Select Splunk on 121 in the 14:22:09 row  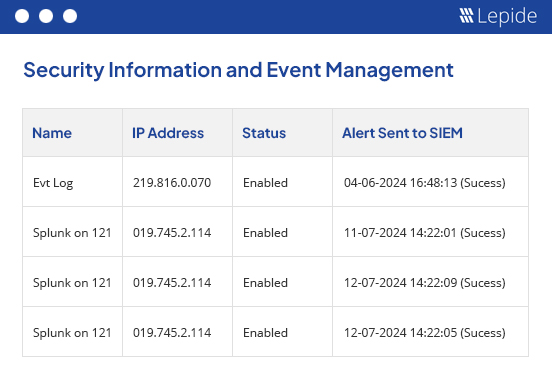[72, 283]
